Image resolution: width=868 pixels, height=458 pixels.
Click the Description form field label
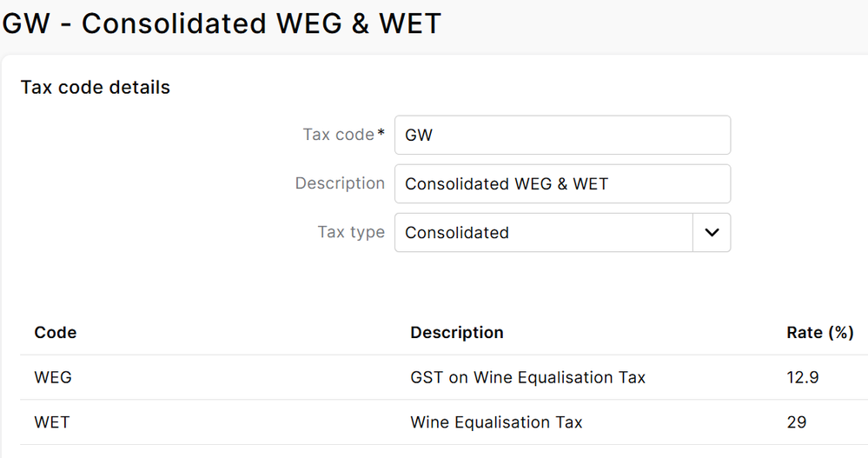click(340, 183)
